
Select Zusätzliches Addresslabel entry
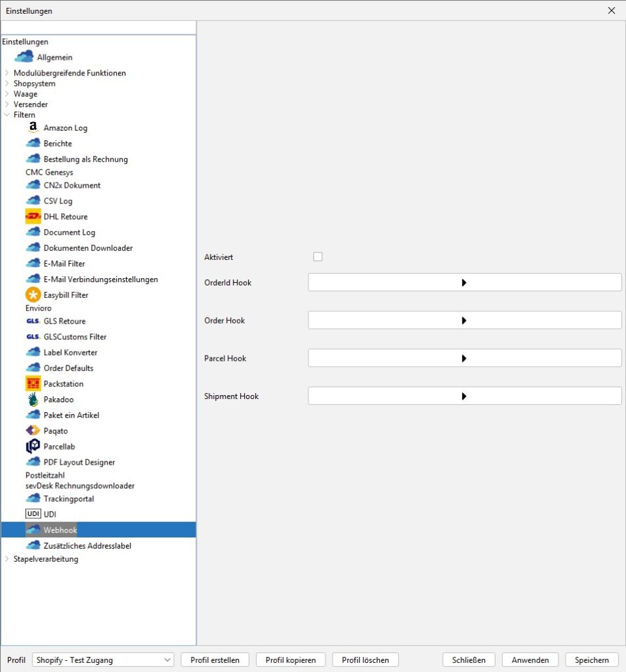coord(87,546)
